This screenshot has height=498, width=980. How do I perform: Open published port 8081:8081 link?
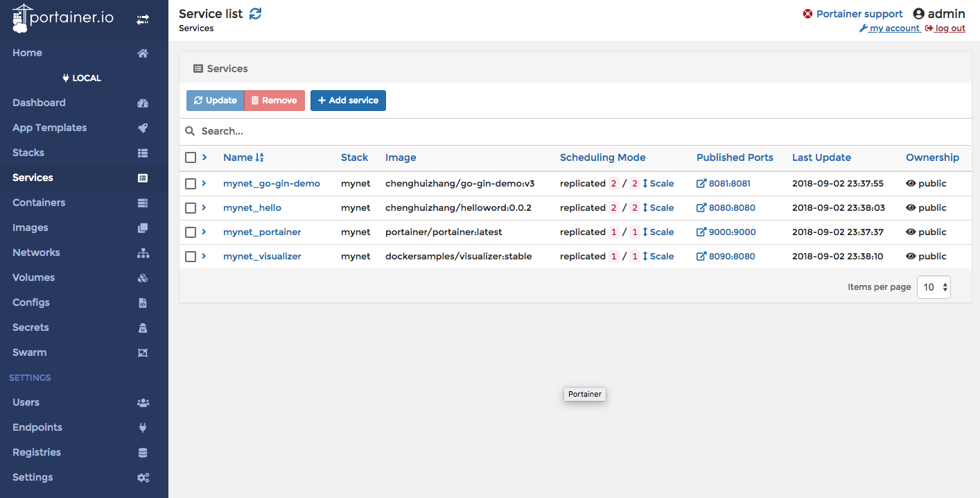724,184
